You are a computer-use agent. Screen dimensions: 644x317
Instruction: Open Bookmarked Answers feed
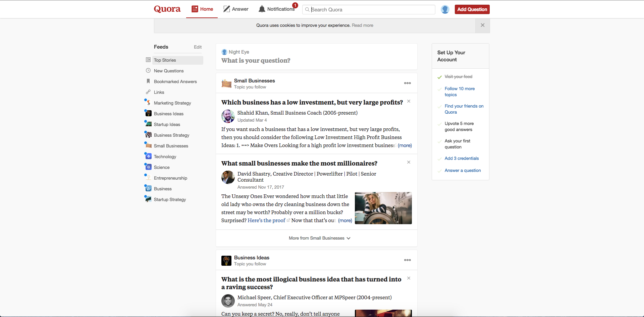(175, 81)
